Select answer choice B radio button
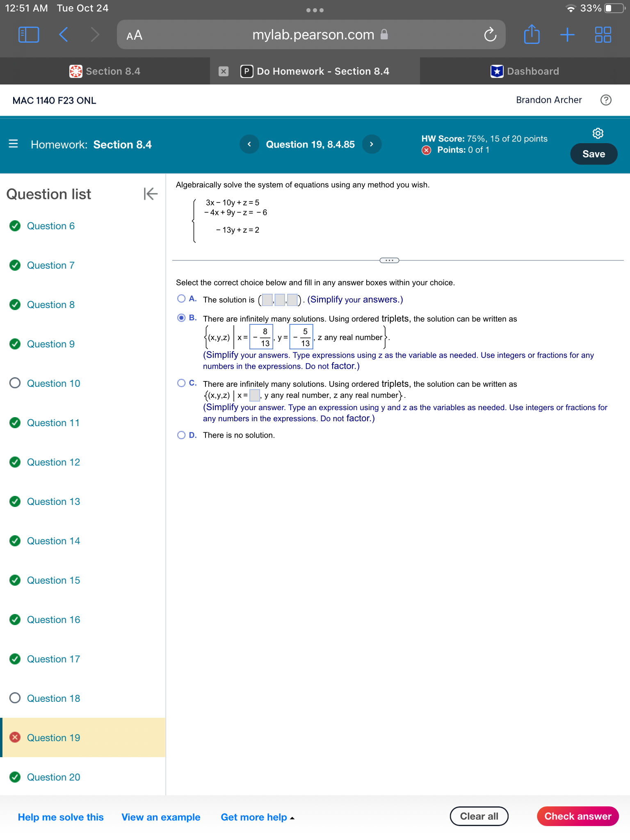 [181, 318]
